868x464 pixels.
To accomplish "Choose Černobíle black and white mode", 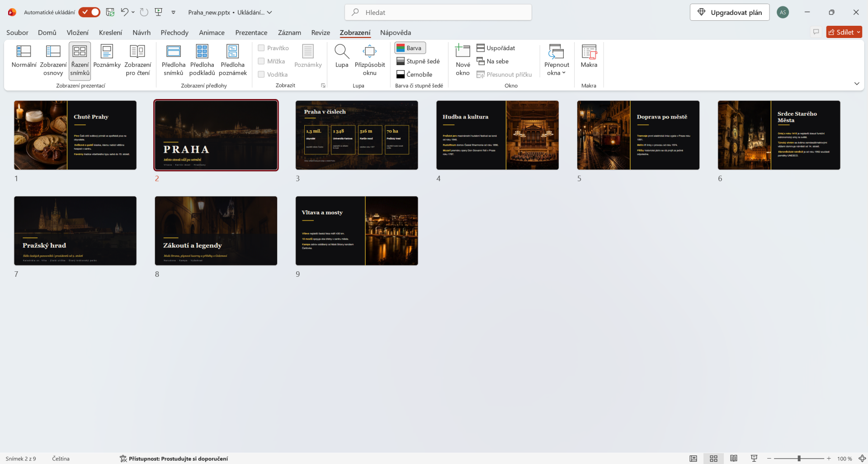I will tap(415, 74).
